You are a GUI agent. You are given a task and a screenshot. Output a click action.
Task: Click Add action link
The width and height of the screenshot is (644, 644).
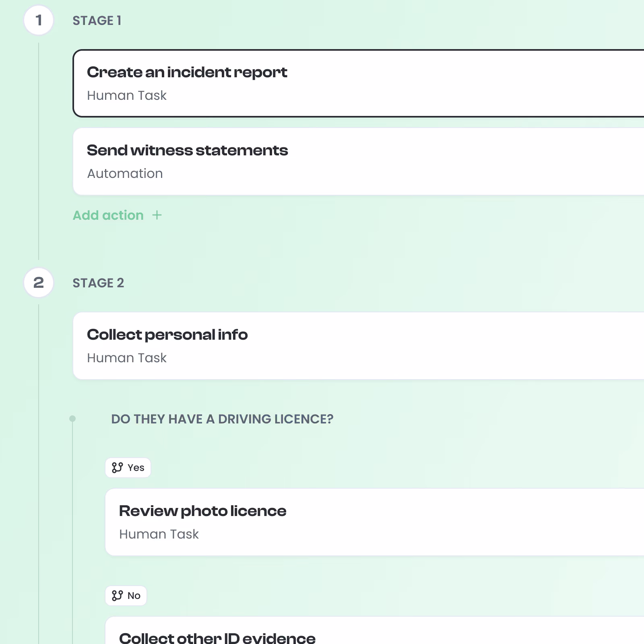(x=117, y=215)
